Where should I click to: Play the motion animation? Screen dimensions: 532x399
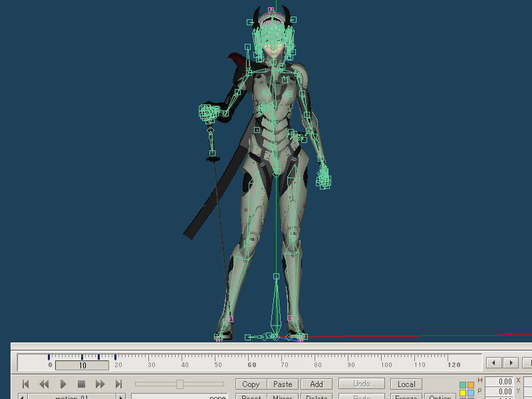[x=63, y=384]
